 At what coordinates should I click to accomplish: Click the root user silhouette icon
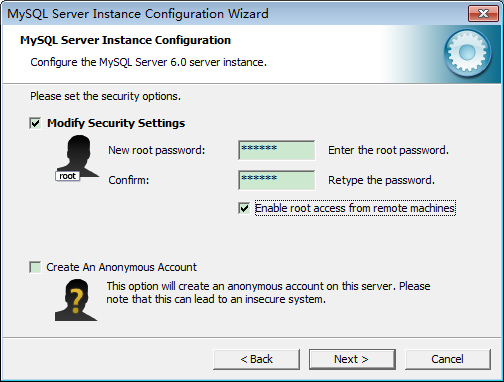[78, 156]
